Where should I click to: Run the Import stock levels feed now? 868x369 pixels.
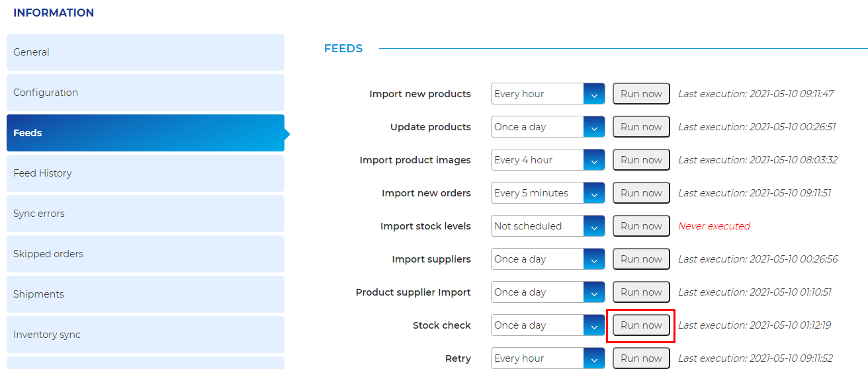(641, 226)
